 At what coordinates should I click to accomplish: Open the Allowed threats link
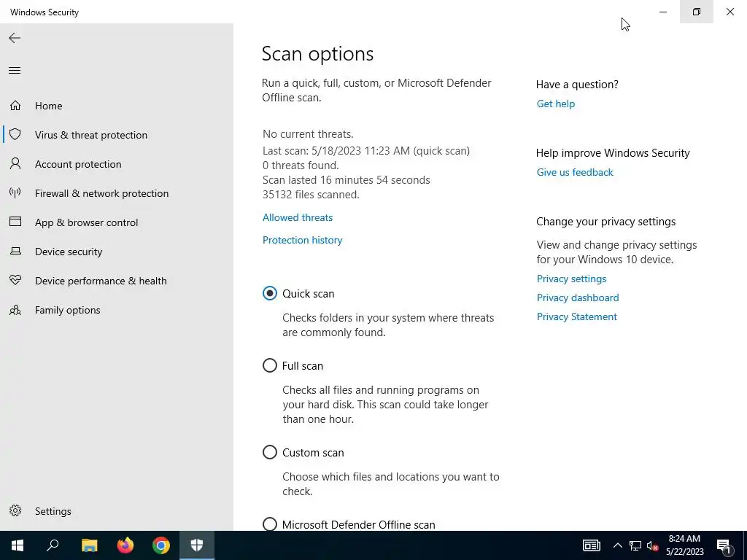pyautogui.click(x=298, y=217)
